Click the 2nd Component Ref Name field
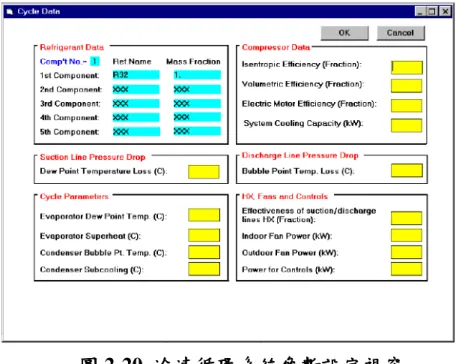This screenshot has width=456, height=364. point(136,89)
